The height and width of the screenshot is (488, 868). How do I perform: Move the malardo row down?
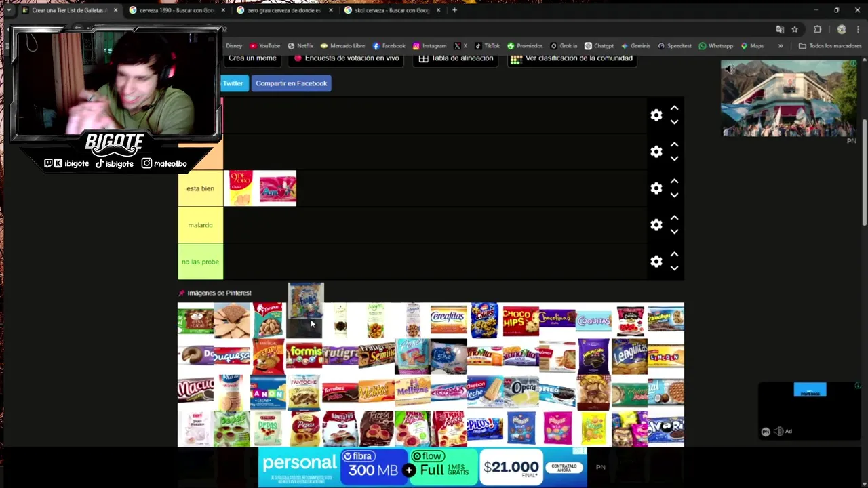[674, 232]
